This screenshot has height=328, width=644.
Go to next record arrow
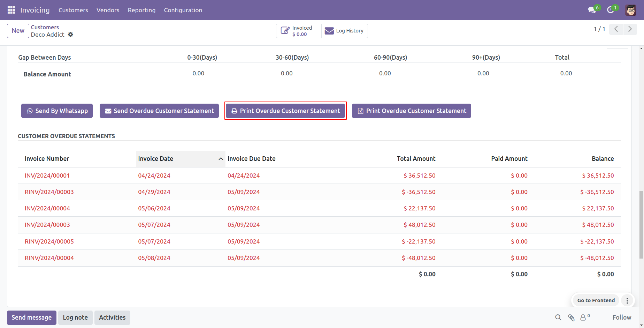pyautogui.click(x=630, y=29)
